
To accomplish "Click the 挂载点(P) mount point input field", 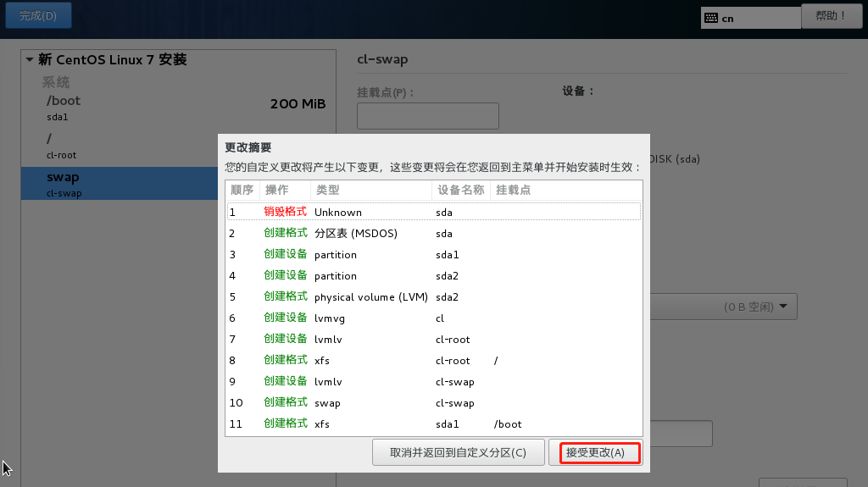I will (428, 116).
